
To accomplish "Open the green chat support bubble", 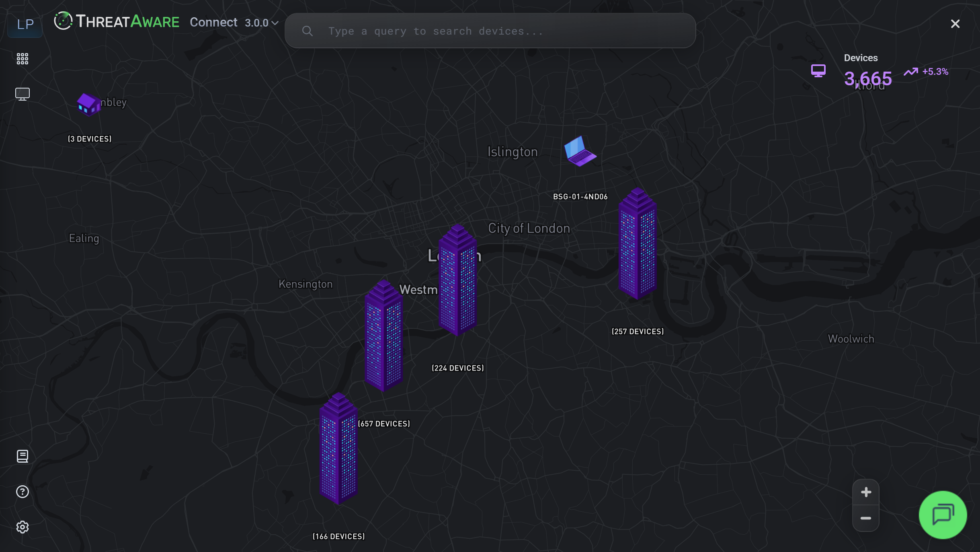I will 943,515.
